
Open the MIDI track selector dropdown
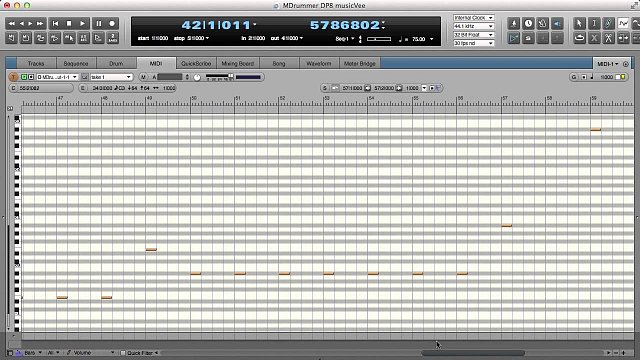coord(57,77)
